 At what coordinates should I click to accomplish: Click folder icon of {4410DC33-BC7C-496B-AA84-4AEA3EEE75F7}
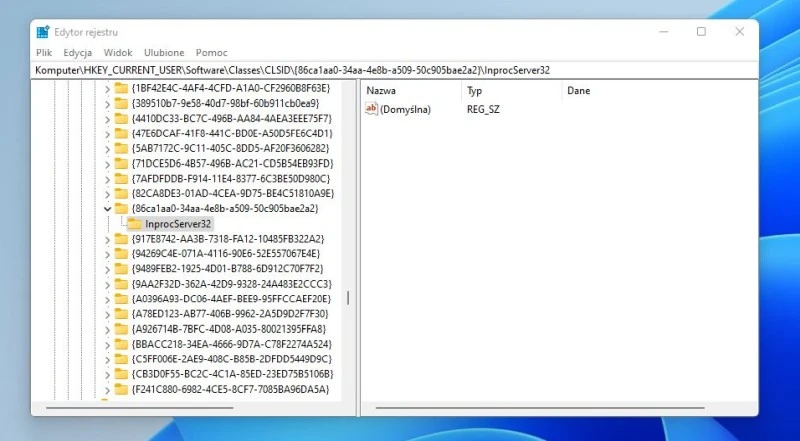(x=121, y=118)
